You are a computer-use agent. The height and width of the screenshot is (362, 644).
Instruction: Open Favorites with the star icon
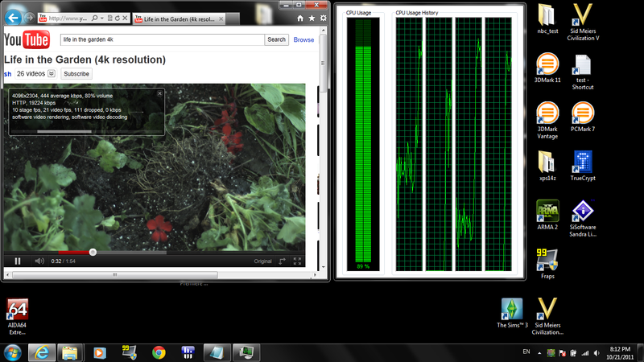(x=312, y=18)
